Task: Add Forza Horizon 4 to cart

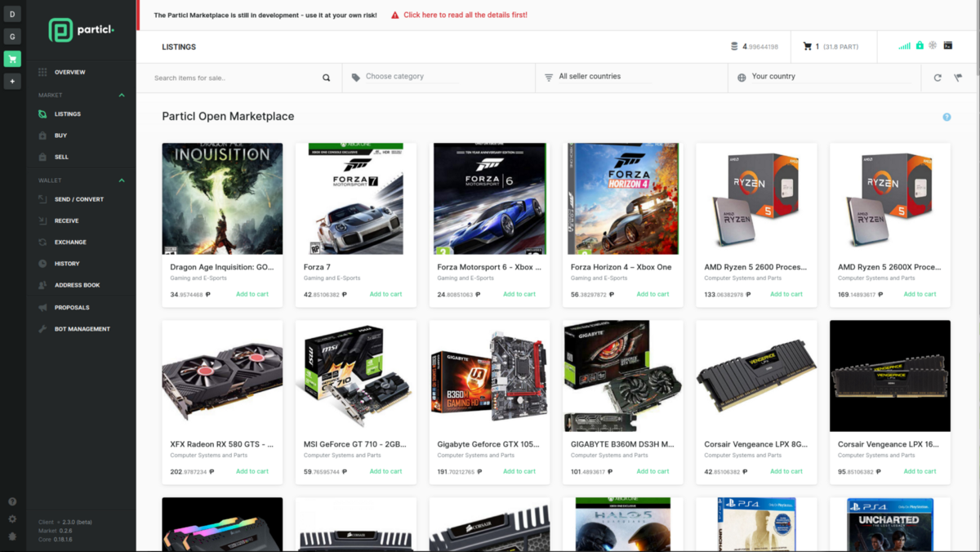Action: coord(653,294)
